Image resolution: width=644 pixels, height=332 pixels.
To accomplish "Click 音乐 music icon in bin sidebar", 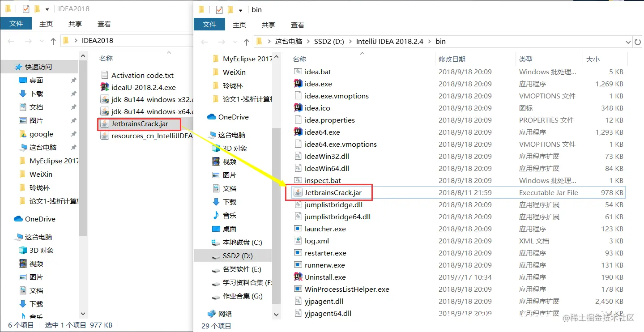I will [216, 215].
